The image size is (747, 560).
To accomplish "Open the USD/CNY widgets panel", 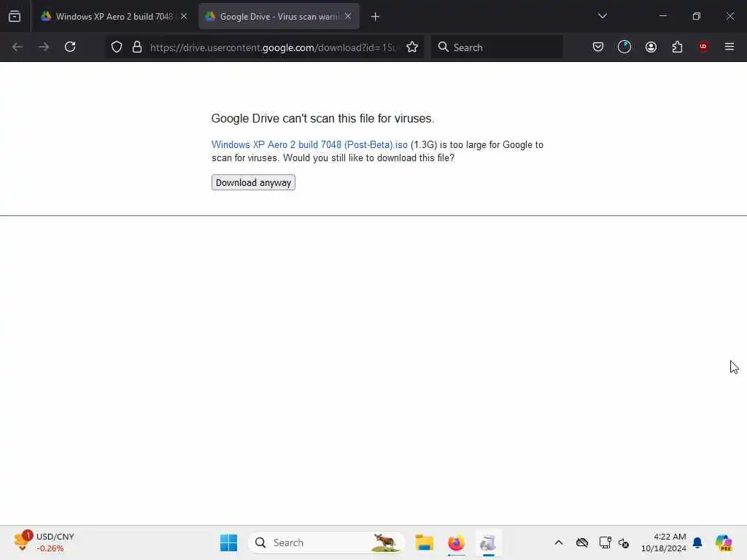I will (x=44, y=542).
